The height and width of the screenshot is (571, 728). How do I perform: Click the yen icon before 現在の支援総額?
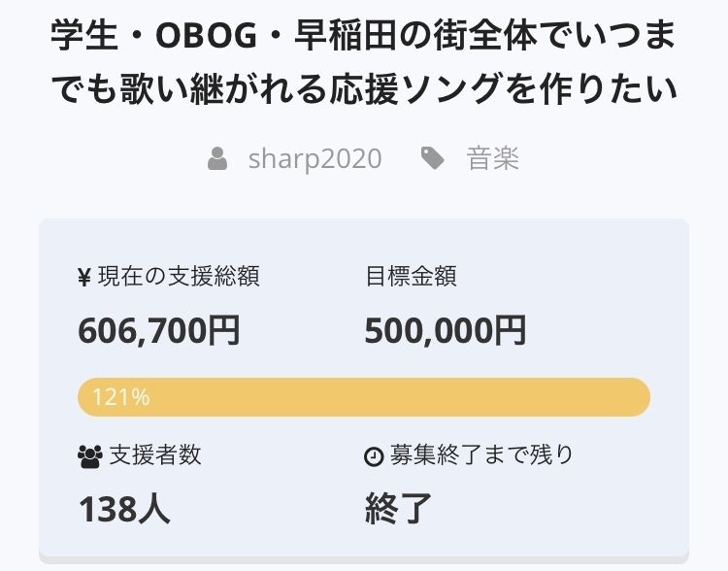[84, 277]
